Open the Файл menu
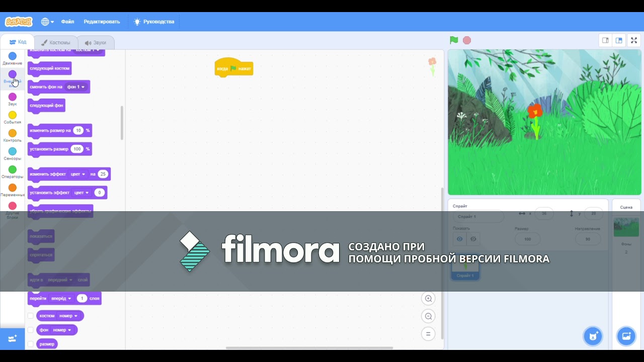The height and width of the screenshot is (362, 644). click(x=67, y=22)
